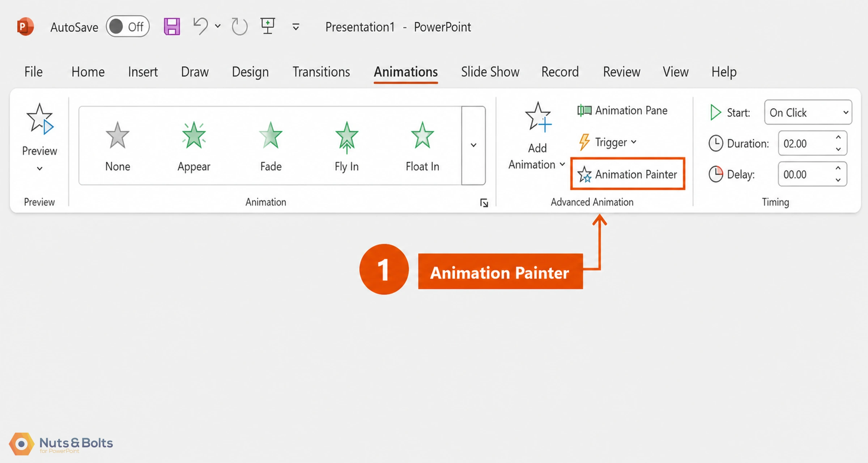Increase Duration with the up arrow
Screen dimensions: 868x463
point(838,137)
